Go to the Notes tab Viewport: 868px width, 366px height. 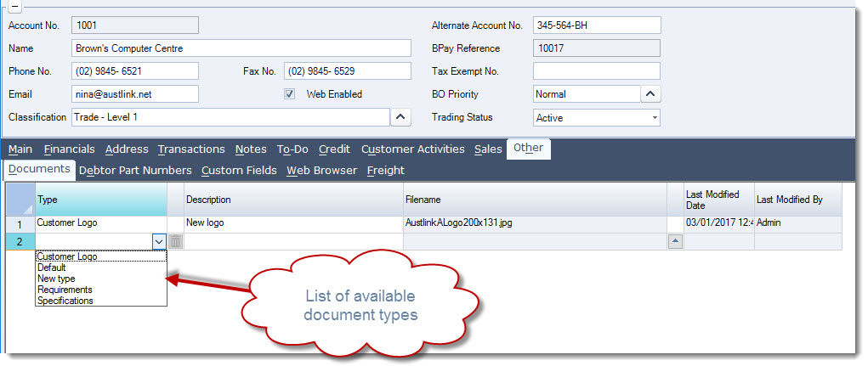coord(251,149)
